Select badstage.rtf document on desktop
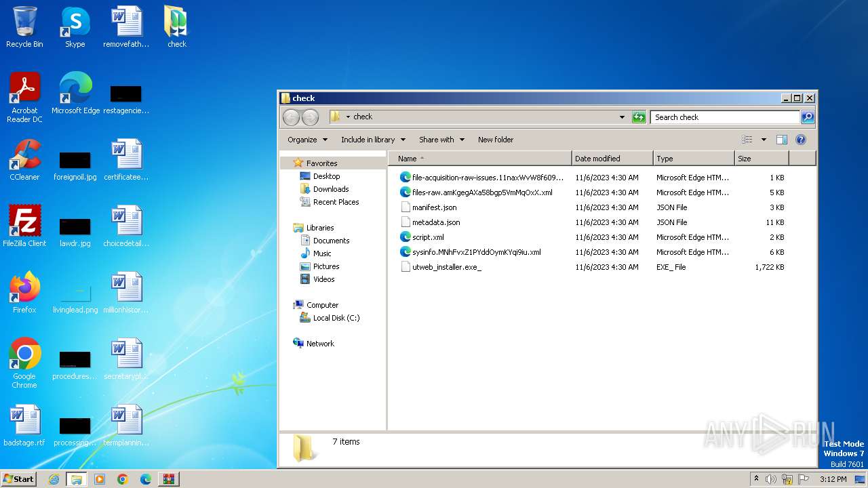Screen dimensions: 868x488 point(24,426)
